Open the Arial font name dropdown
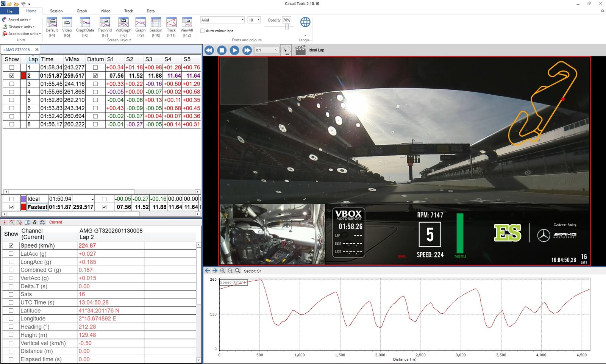This screenshot has width=606, height=364. (x=242, y=20)
